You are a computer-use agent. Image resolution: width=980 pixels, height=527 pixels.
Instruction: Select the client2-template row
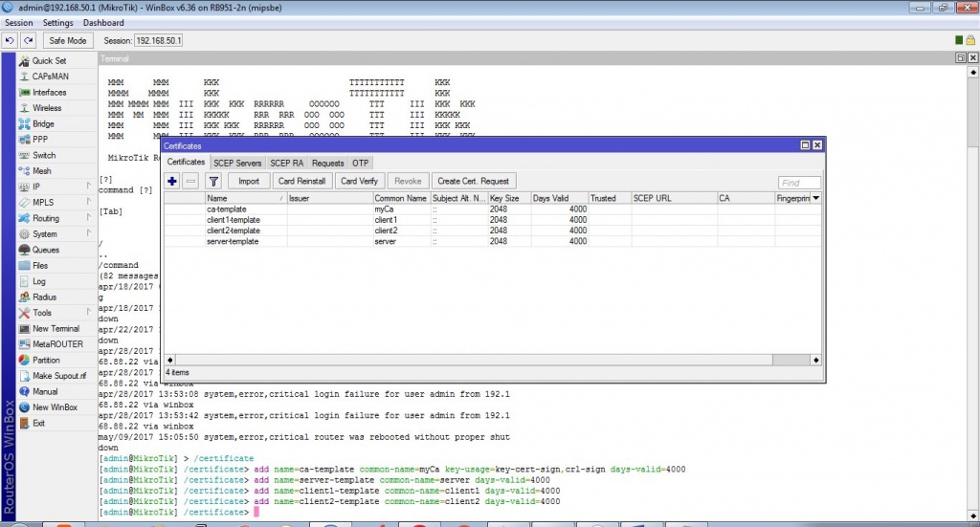[x=493, y=231]
